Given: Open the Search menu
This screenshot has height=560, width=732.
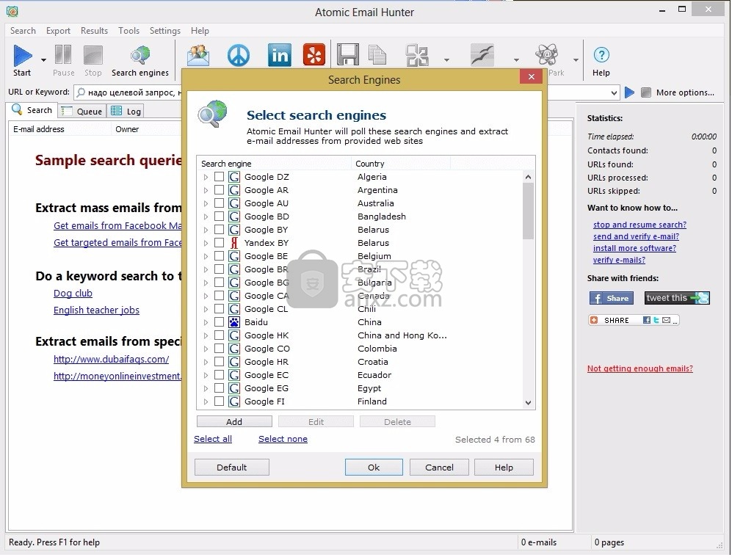Looking at the screenshot, I should 23,31.
